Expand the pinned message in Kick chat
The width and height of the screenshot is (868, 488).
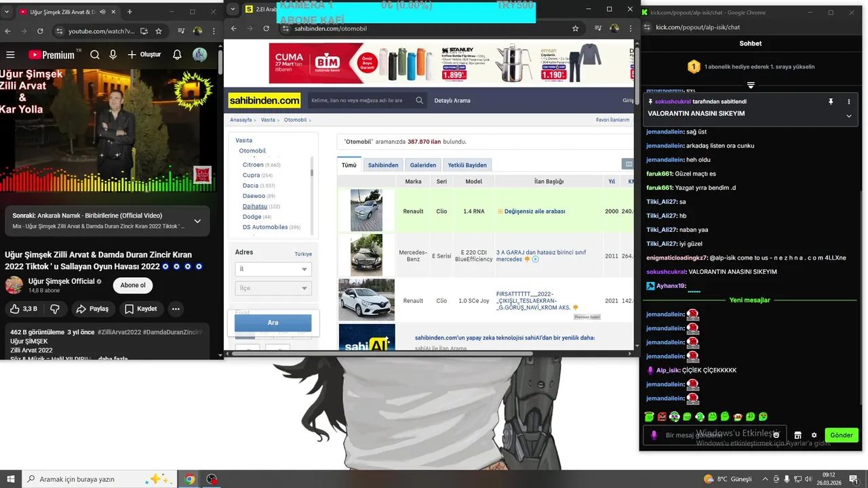click(848, 116)
